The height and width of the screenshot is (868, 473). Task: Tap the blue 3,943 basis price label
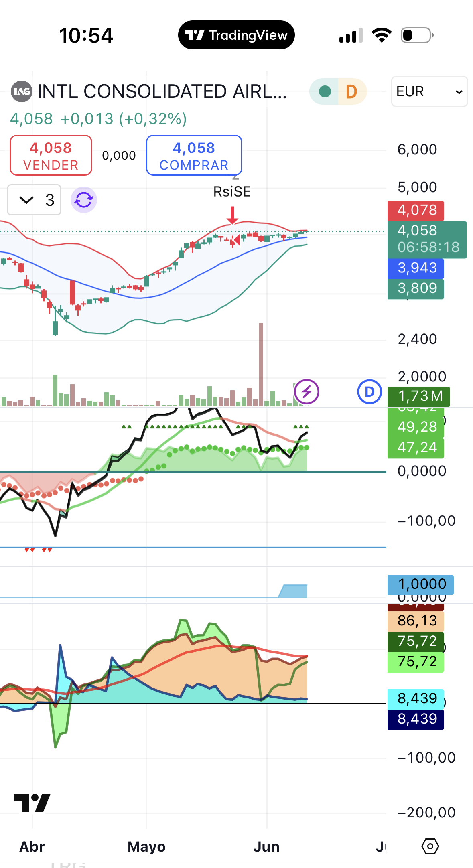coord(416,268)
